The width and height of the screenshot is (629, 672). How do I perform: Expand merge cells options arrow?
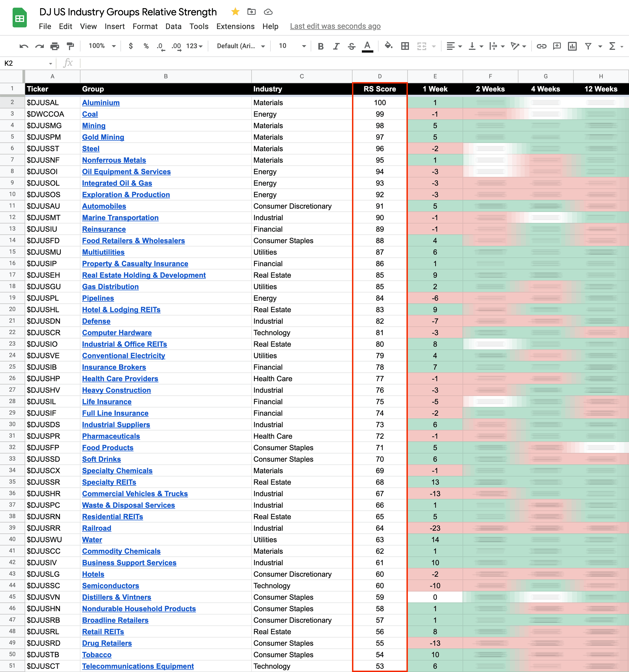pos(434,46)
